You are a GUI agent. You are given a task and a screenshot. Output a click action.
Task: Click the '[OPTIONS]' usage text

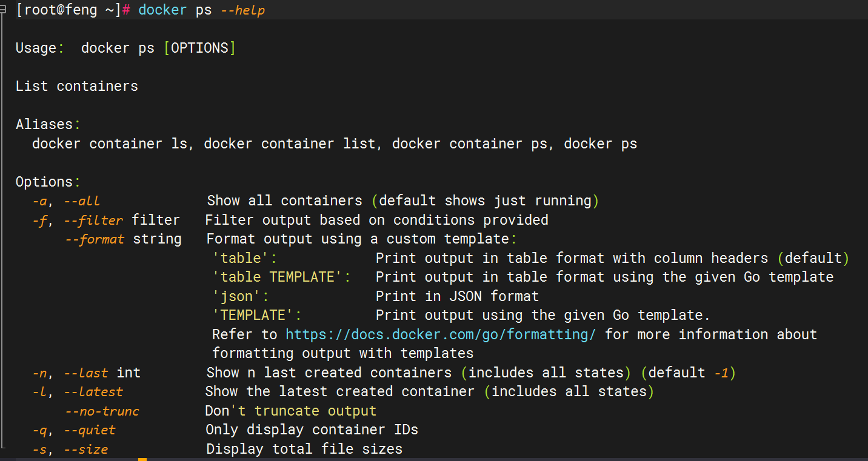(x=199, y=48)
